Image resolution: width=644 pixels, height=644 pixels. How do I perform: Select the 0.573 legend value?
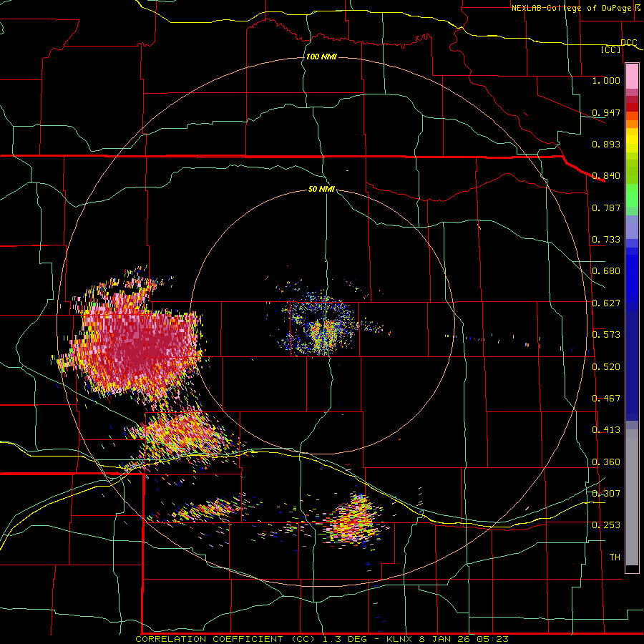[x=606, y=335]
